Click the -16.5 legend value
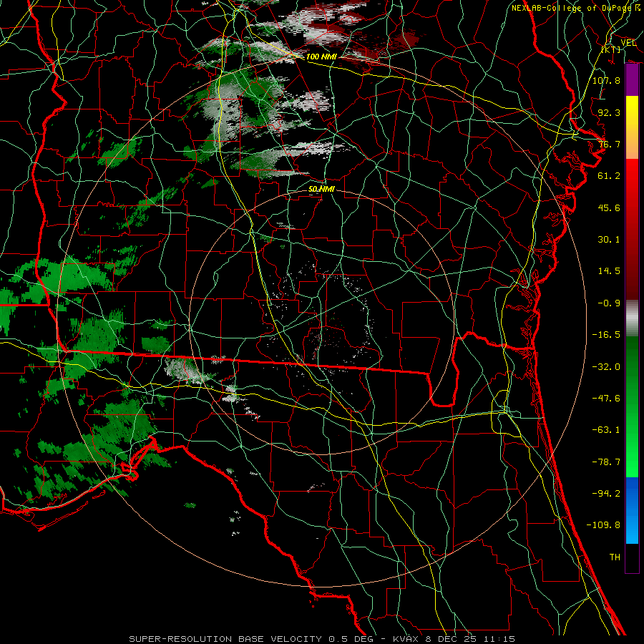 coord(606,335)
